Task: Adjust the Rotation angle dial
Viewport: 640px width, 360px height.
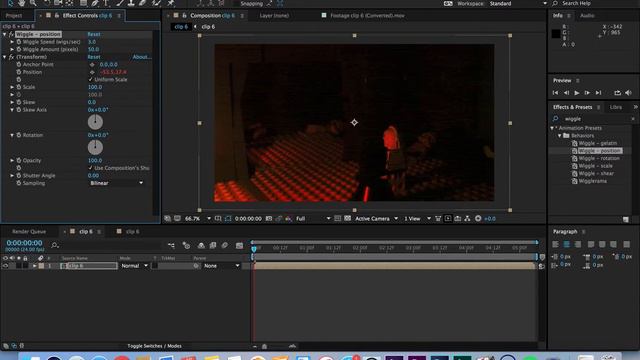Action: [x=95, y=147]
